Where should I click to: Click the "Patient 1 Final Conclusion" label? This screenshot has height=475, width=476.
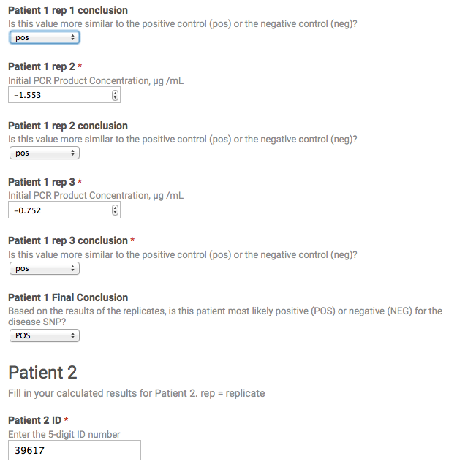point(67,297)
